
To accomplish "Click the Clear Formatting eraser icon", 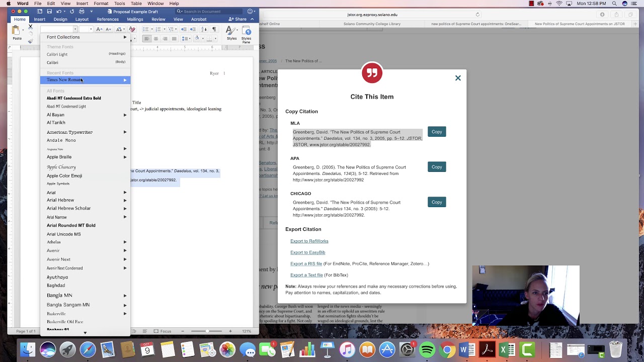I will 132,29.
